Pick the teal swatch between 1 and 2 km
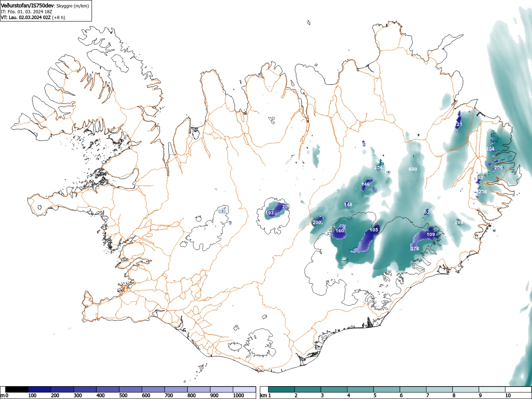Image resolution: width=532 pixels, height=399 pixels. (281, 389)
